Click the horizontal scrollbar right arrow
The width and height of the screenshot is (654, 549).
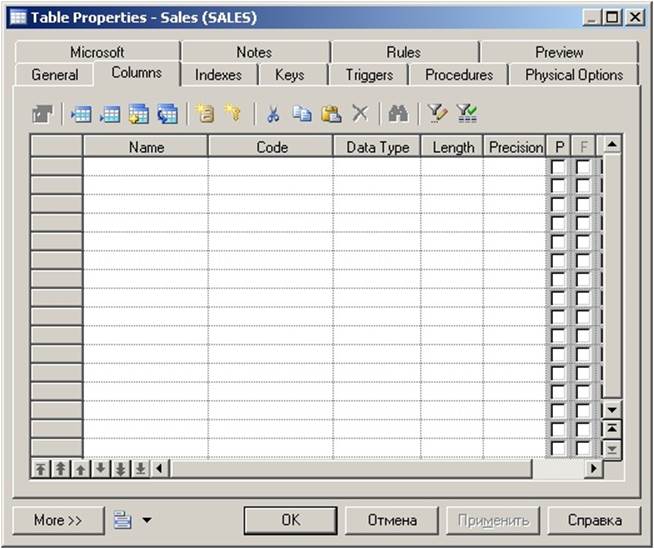pyautogui.click(x=594, y=469)
